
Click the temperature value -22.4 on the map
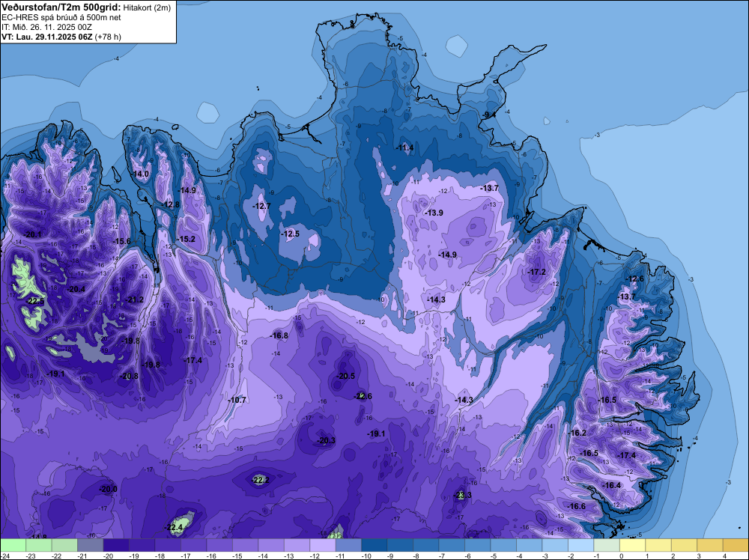[175, 527]
